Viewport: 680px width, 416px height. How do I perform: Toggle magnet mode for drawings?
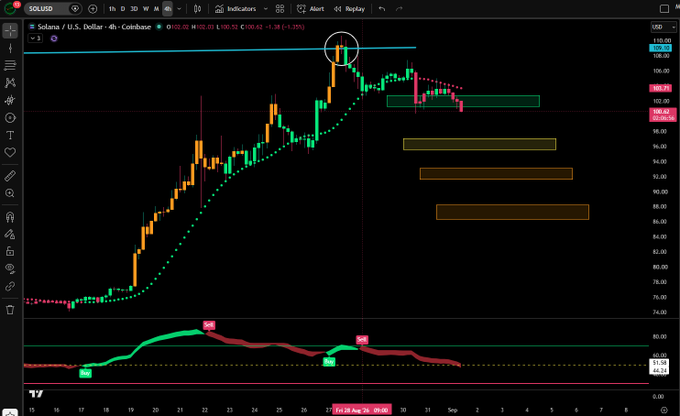click(x=10, y=216)
